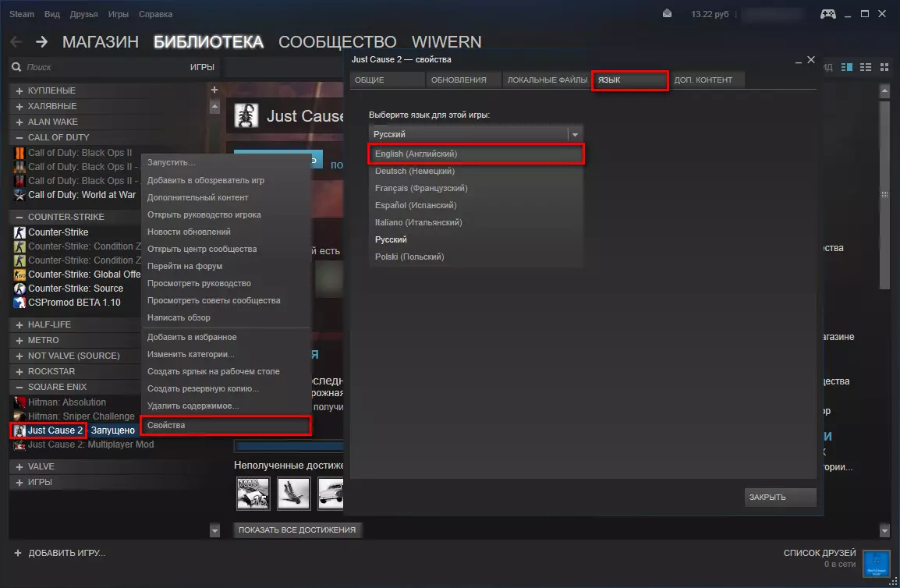Image resolution: width=900 pixels, height=588 pixels.
Task: Expand the КУПЛЕНЫЕ category
Action: [x=19, y=90]
